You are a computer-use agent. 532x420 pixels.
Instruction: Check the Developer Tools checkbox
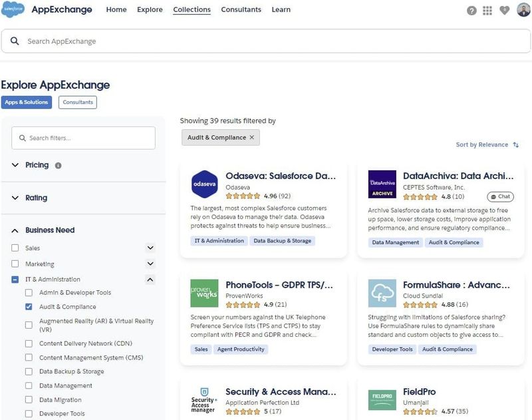(29, 413)
